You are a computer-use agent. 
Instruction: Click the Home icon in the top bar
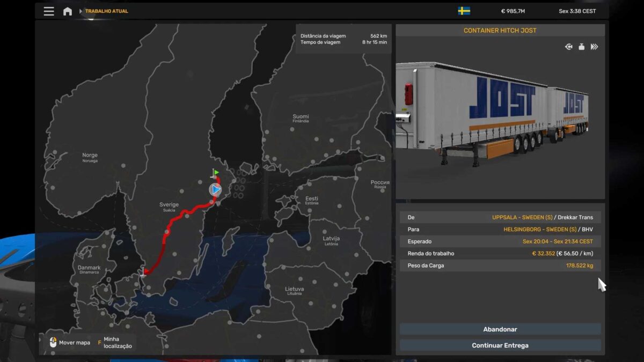(x=68, y=11)
